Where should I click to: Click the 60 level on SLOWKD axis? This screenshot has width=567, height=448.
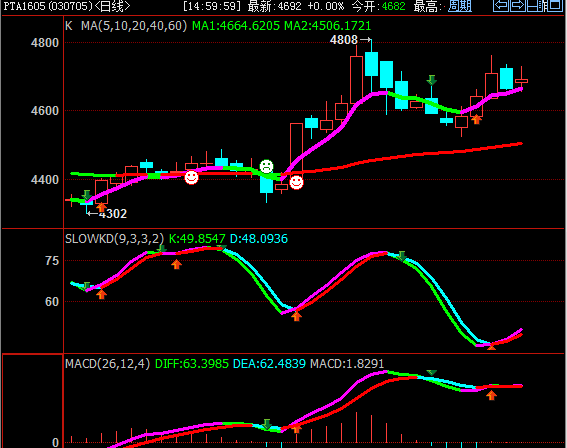(x=52, y=302)
